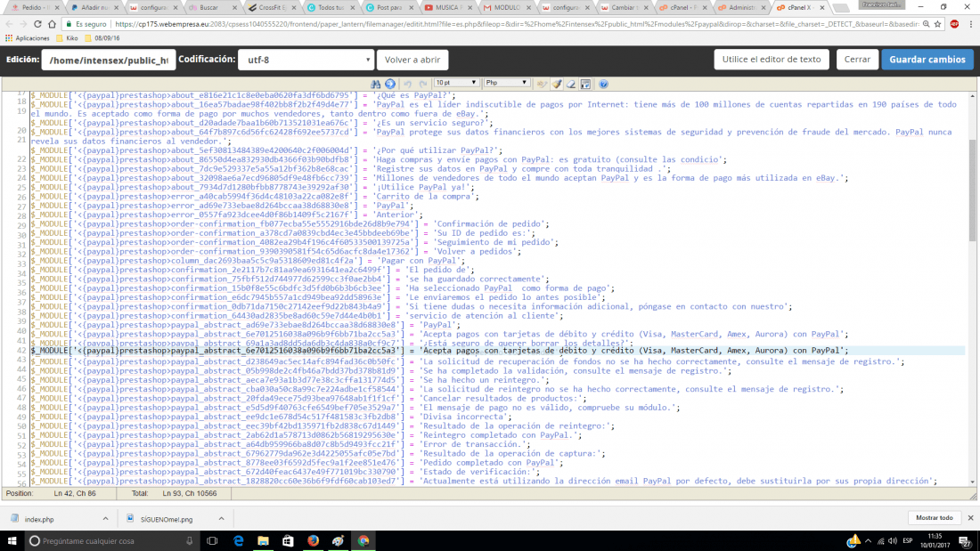Open the red Adblock extension icon

(x=954, y=24)
